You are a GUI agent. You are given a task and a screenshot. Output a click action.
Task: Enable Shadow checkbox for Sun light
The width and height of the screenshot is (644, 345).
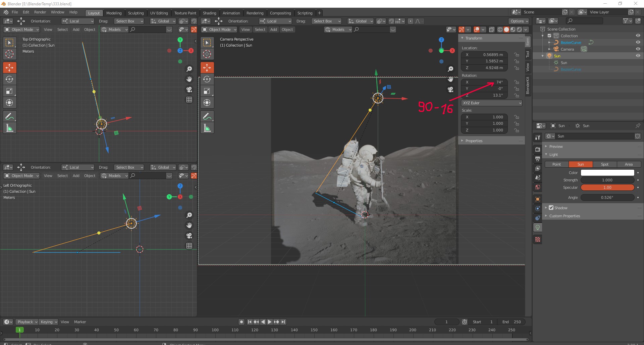tap(551, 208)
